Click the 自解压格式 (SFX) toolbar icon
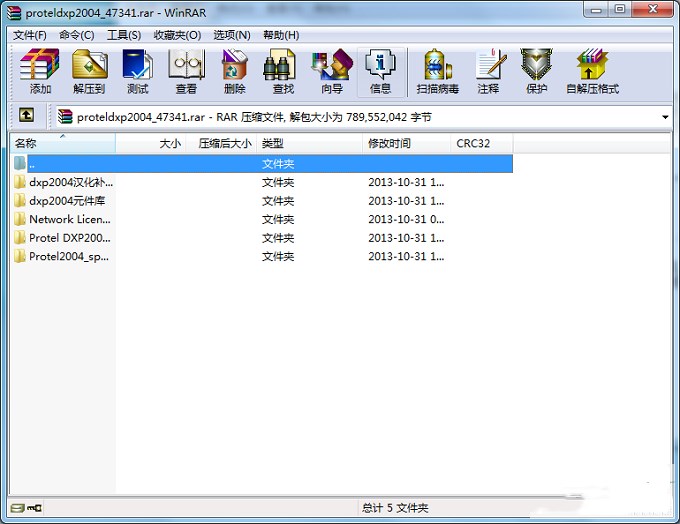 point(592,65)
